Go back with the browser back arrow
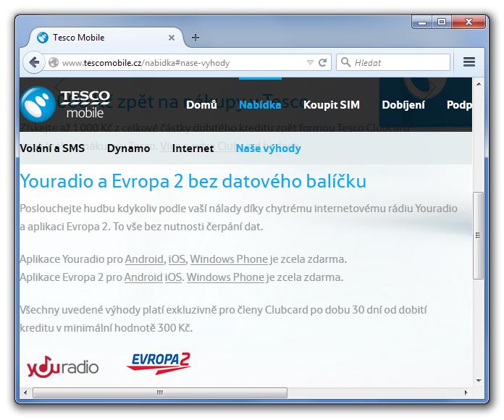This screenshot has height=420, width=504. click(x=34, y=62)
